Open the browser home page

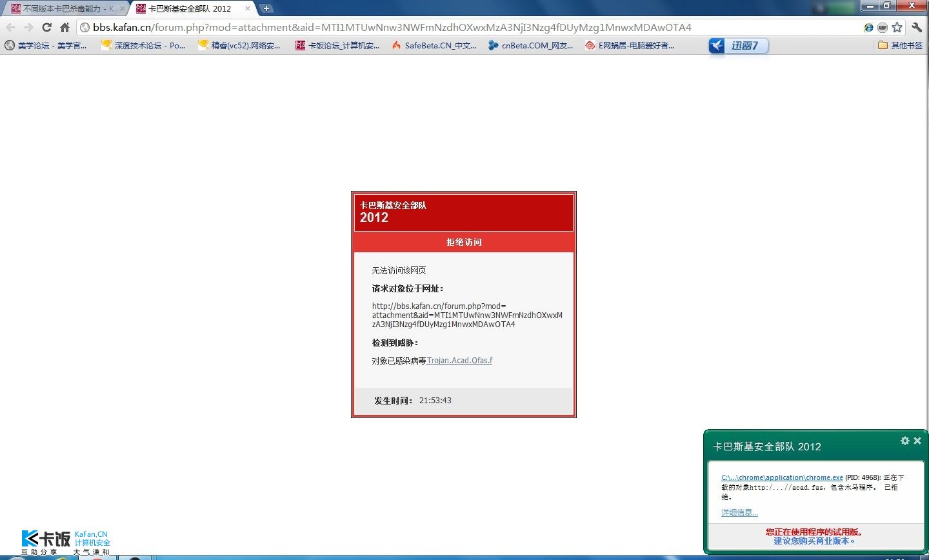65,27
